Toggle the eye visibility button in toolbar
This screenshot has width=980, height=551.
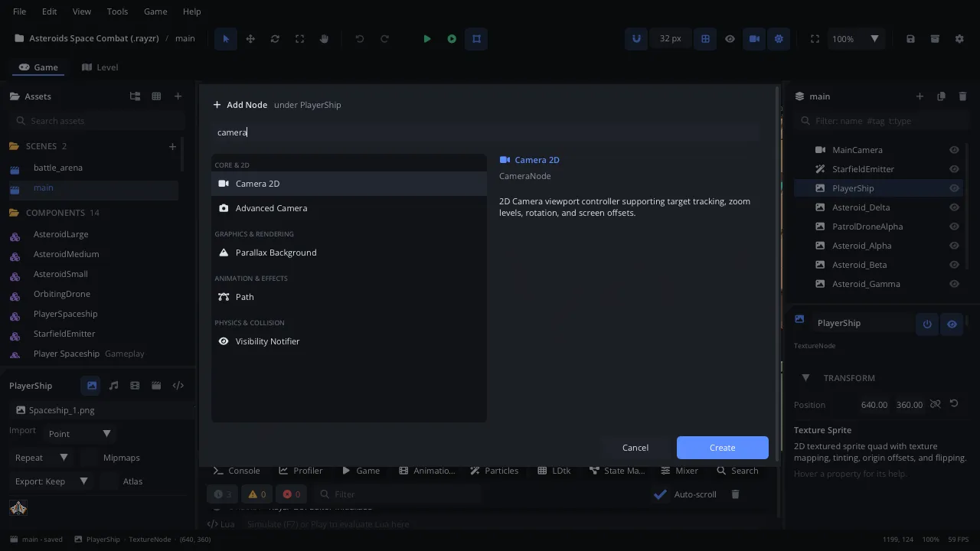730,39
